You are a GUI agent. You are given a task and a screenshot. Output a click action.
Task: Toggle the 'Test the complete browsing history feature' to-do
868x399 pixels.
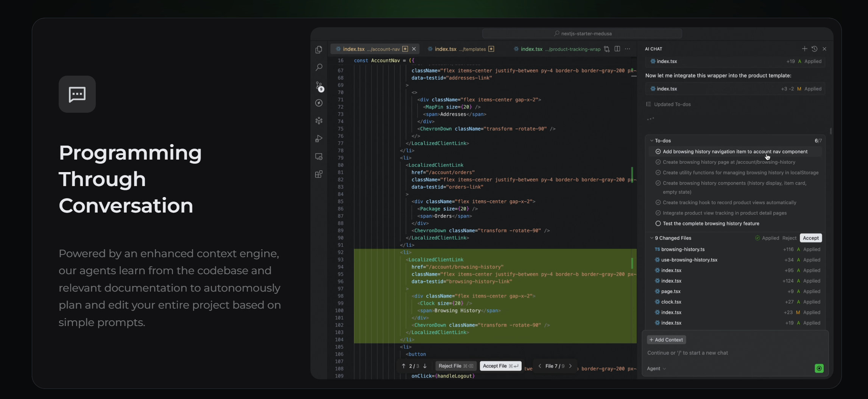[658, 224]
